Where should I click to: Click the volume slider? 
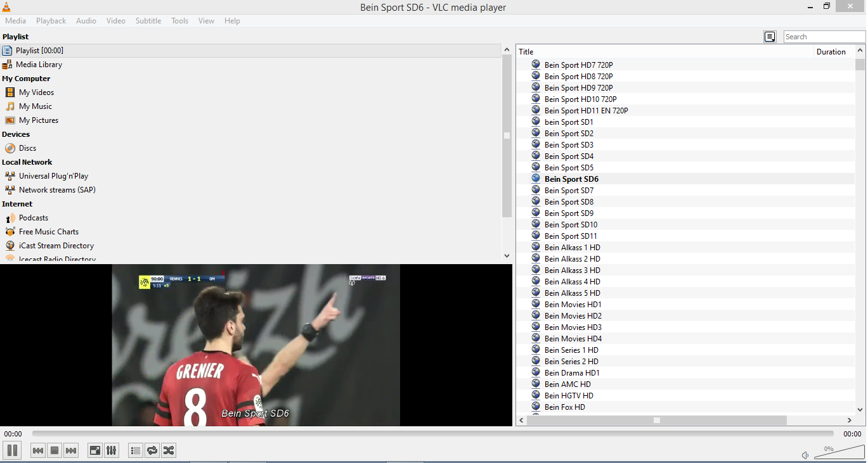(x=839, y=452)
